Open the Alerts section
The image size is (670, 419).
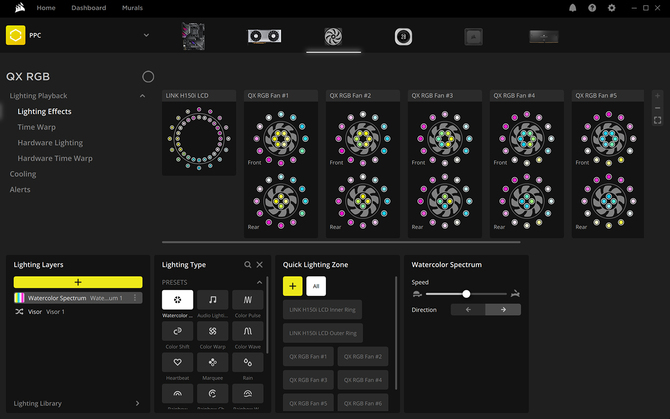coord(20,189)
